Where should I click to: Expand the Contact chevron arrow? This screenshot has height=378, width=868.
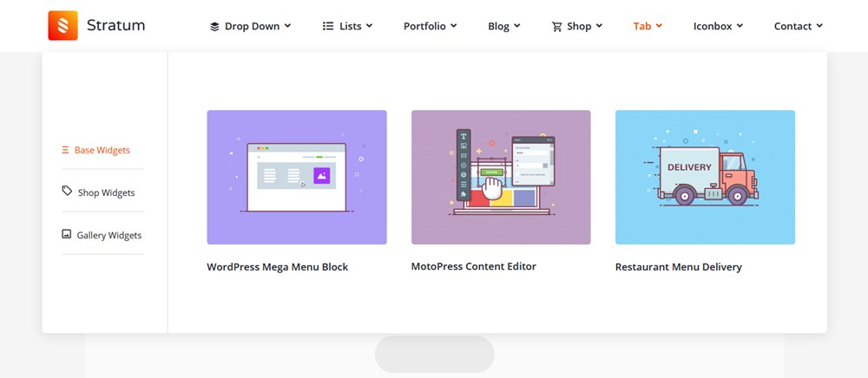click(819, 25)
